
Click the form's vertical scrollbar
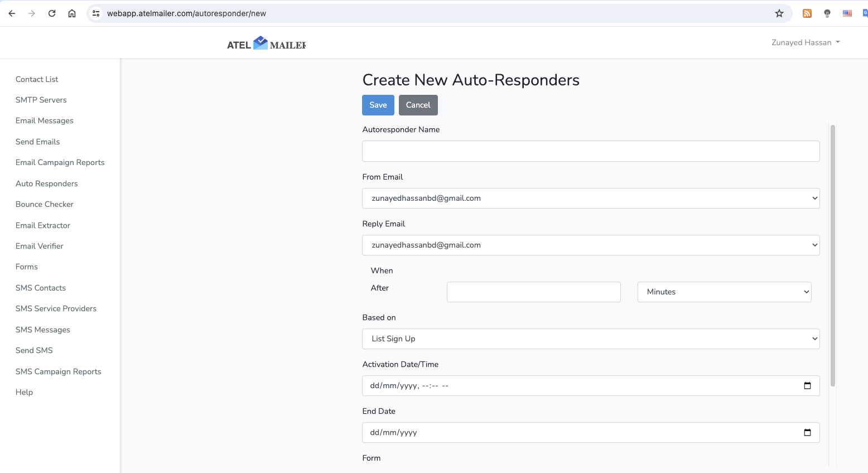click(833, 255)
